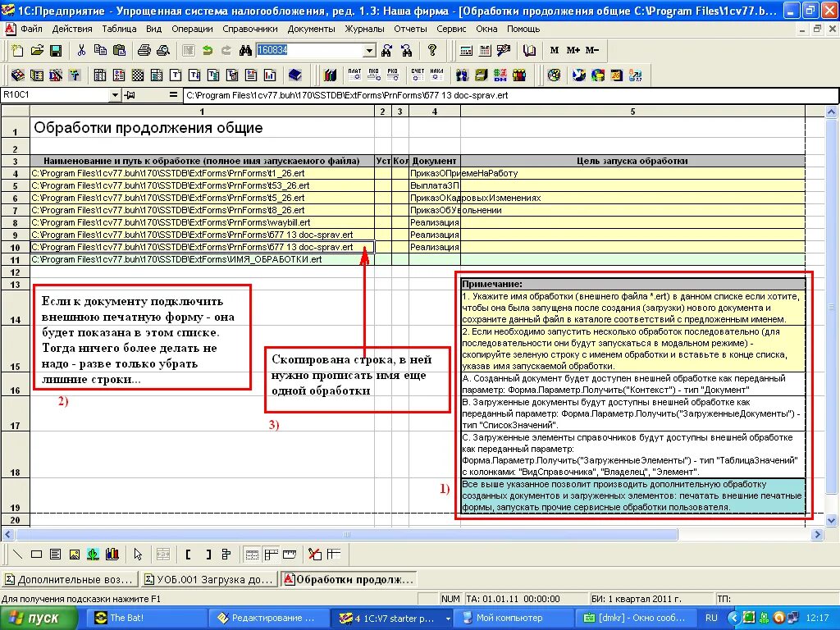Click the green Undo arrow icon

(x=208, y=50)
